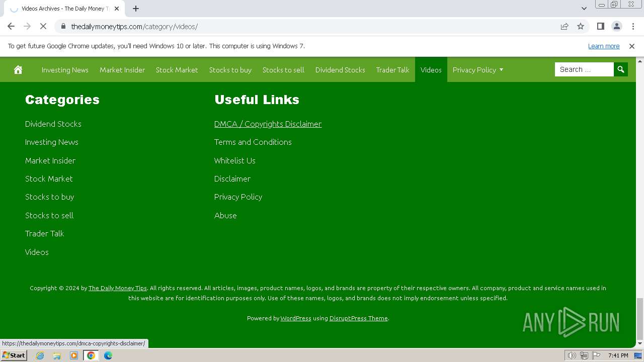Open a new tab with the plus button

click(x=136, y=9)
